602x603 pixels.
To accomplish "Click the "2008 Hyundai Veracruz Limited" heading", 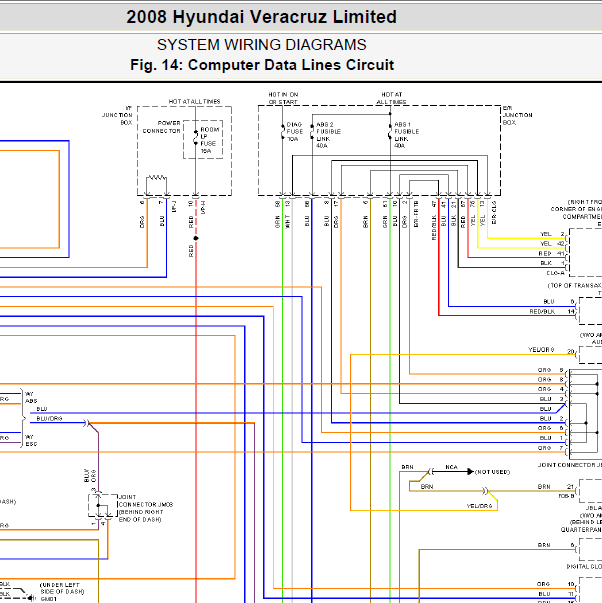I will [261, 17].
